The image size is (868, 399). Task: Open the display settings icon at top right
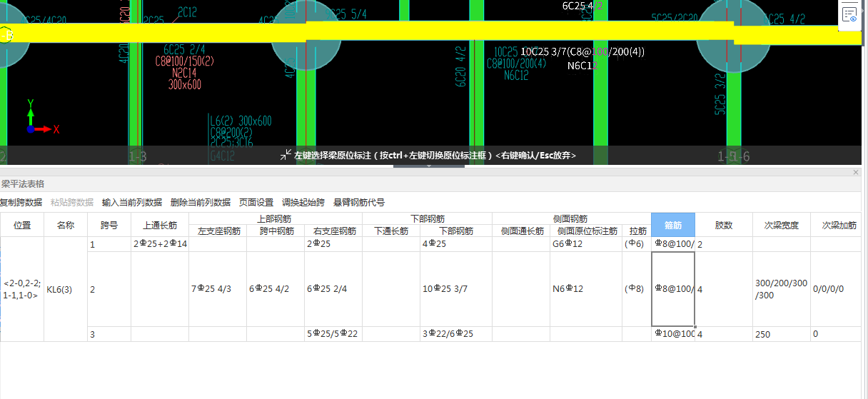(x=849, y=14)
